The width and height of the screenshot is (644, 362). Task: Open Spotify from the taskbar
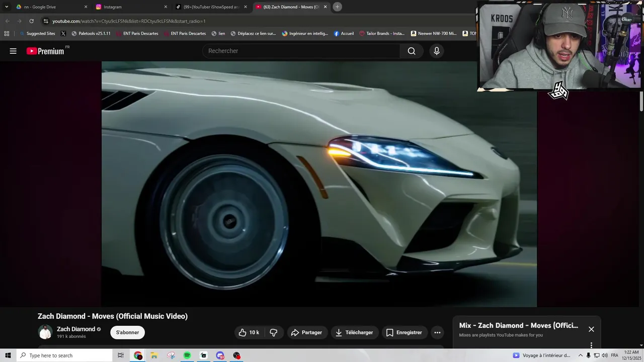pyautogui.click(x=187, y=355)
